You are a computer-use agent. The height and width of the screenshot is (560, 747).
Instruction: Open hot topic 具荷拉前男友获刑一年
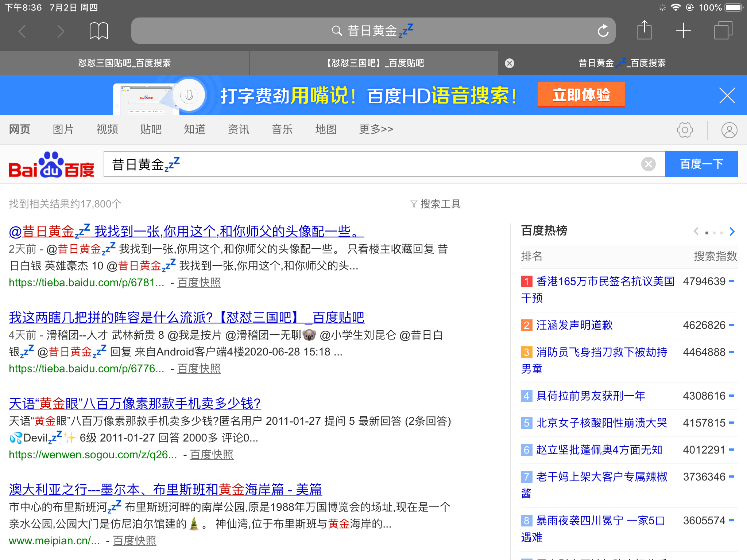(591, 396)
